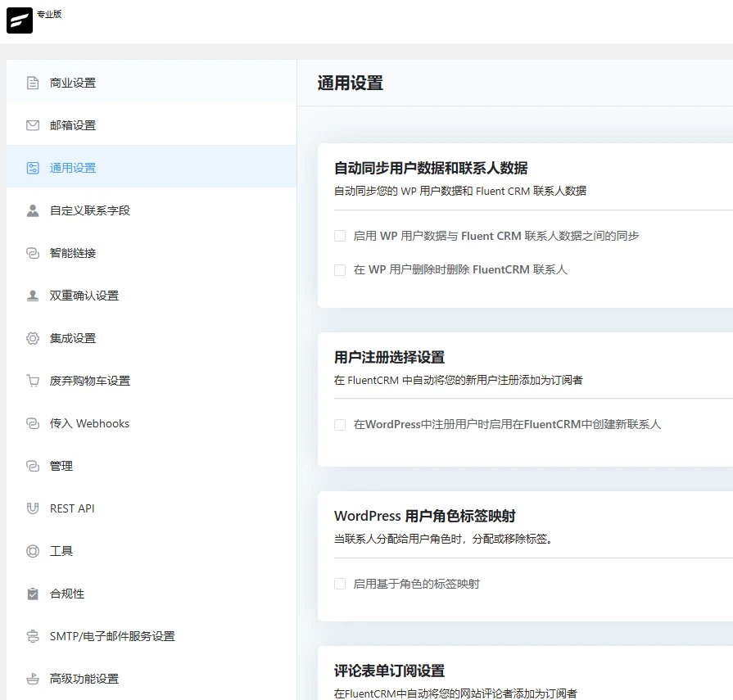Enable WordPress 注册时创建新联系人
Image resolution: width=733 pixels, height=700 pixels.
[x=340, y=424]
